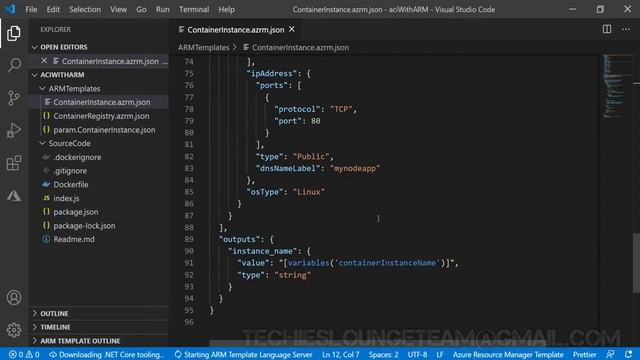
Task: Click the "dnsNameLabel" key on line 83
Action: click(x=288, y=168)
